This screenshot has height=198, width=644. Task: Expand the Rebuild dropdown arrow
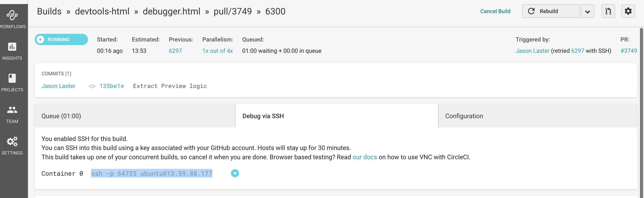[x=587, y=12]
